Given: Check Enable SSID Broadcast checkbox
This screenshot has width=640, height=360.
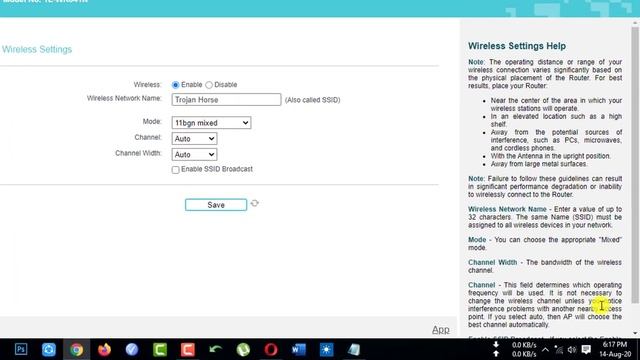Looking at the screenshot, I should coord(176,170).
